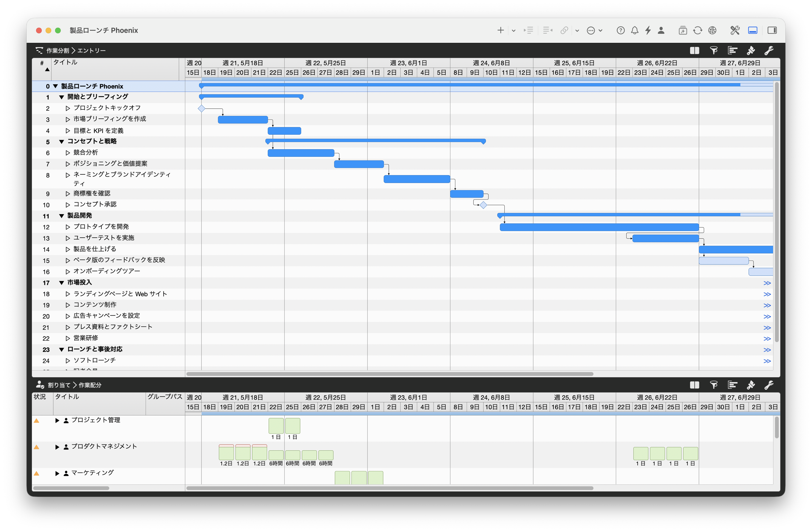The height and width of the screenshot is (532, 812).
Task: Select 作業配分 in the lower breadcrumb
Action: coord(90,385)
